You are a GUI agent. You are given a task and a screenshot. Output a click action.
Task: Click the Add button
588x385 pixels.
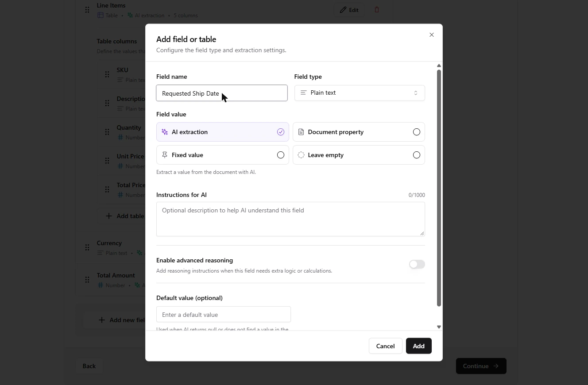coord(419,346)
